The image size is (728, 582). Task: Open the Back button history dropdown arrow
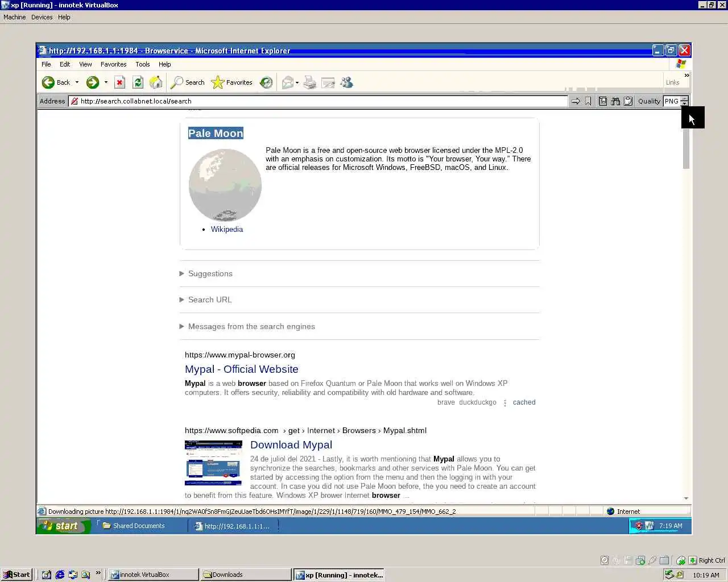[77, 82]
